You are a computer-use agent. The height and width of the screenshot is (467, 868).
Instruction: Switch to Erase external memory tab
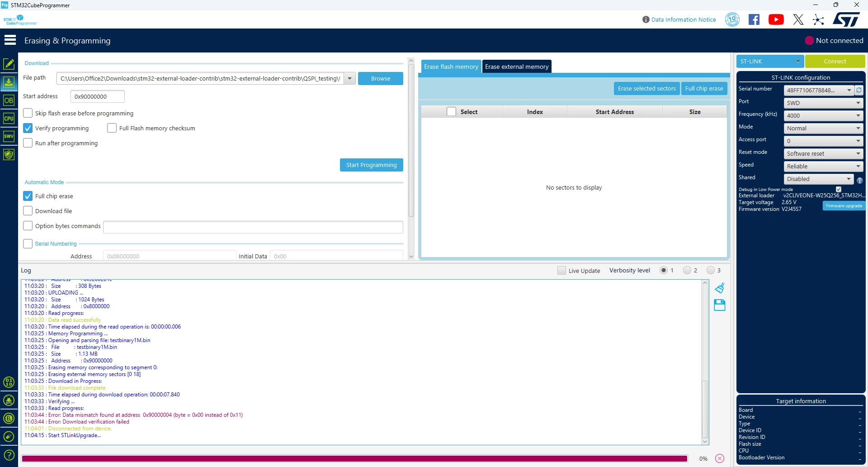517,67
